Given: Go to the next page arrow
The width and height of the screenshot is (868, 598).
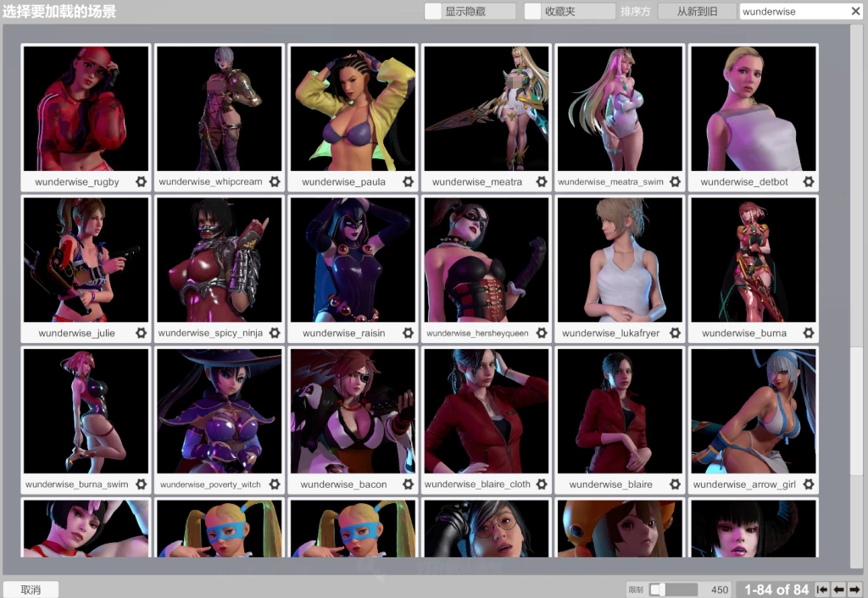Looking at the screenshot, I should click(854, 590).
